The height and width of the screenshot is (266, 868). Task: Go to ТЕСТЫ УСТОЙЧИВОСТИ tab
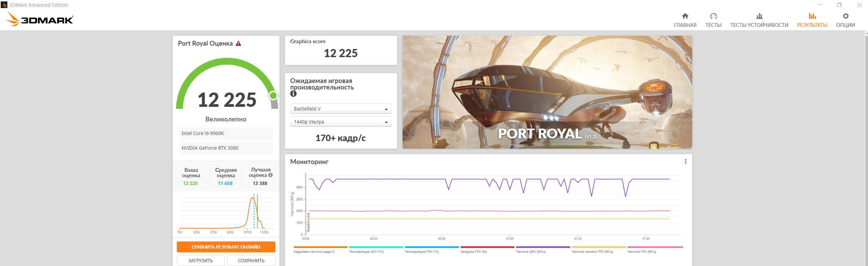tap(759, 20)
